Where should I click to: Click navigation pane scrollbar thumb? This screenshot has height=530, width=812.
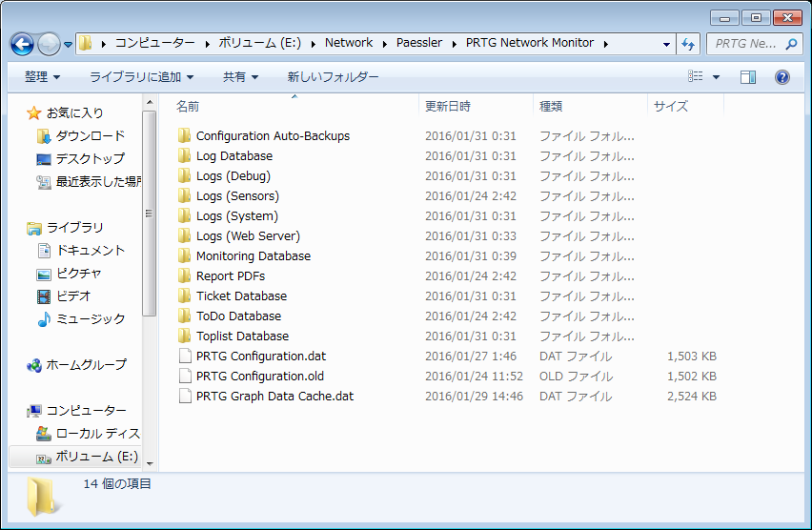coord(149,214)
